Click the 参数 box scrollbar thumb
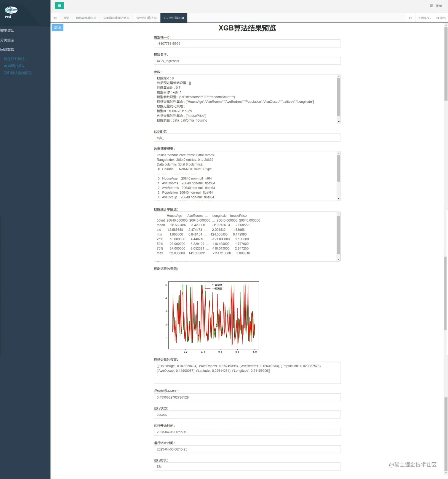This screenshot has width=448, height=479. [x=339, y=97]
